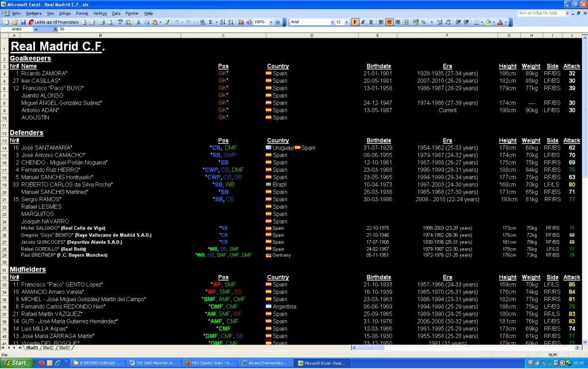The width and height of the screenshot is (588, 369).
Task: Toggle center alignment
Action: click(x=389, y=22)
